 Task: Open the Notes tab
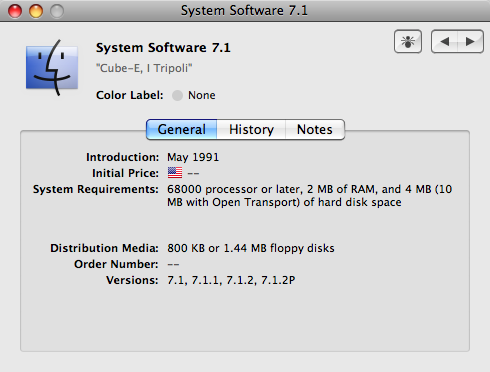click(x=315, y=129)
